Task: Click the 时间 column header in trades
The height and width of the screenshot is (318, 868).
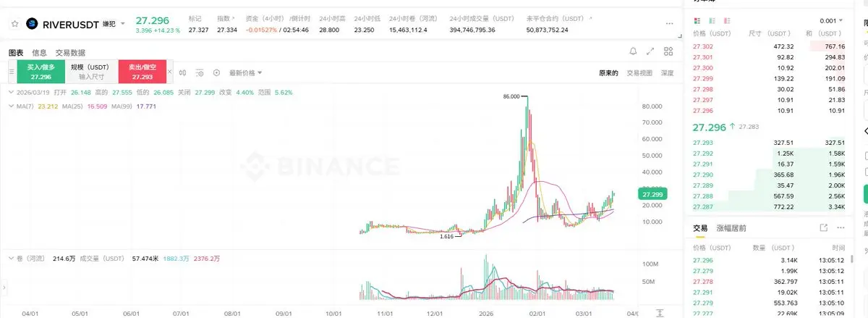Action: pyautogui.click(x=837, y=247)
